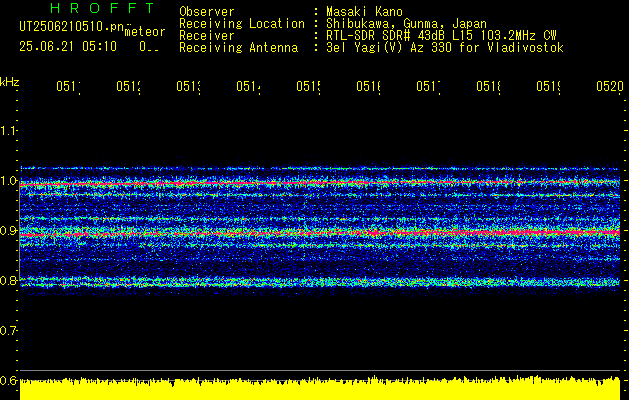The width and height of the screenshot is (629, 400).
Task: Click the observer name Masaki Kano
Action: pyautogui.click(x=364, y=11)
